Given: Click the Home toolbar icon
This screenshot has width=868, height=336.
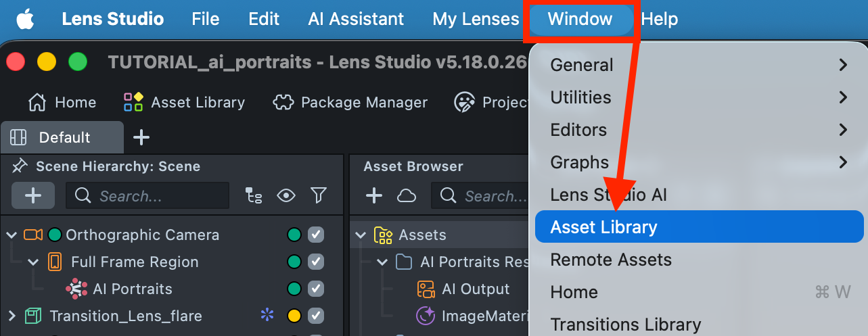Looking at the screenshot, I should 62,103.
